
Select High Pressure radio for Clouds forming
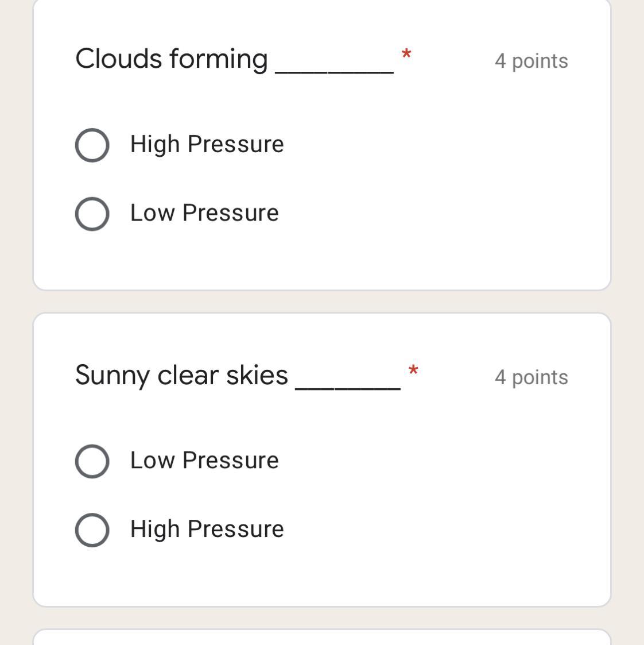click(92, 145)
